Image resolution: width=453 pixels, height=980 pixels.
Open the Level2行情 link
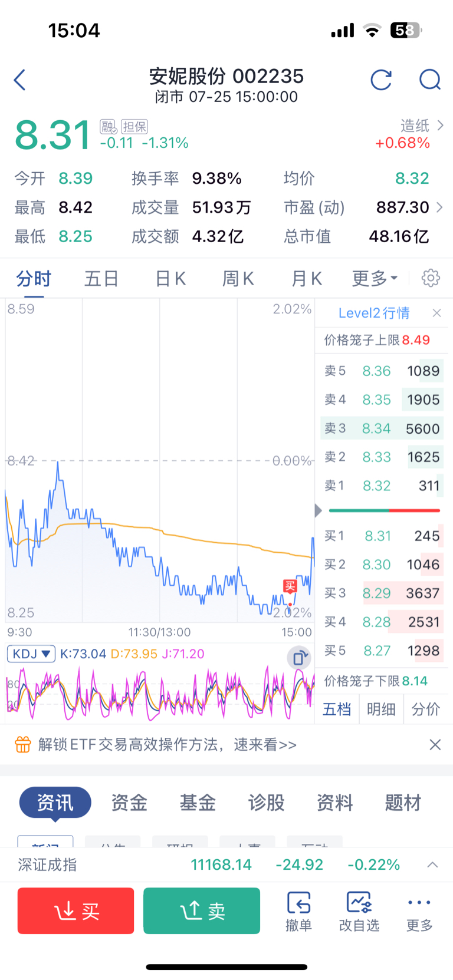(374, 313)
